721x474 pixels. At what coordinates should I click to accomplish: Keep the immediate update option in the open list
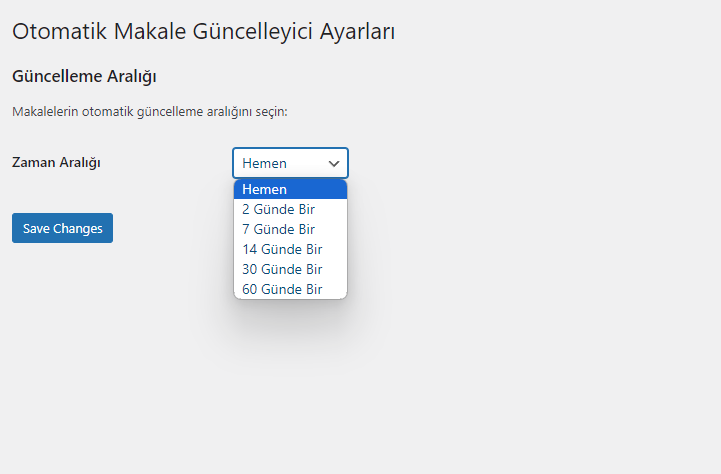pos(290,189)
